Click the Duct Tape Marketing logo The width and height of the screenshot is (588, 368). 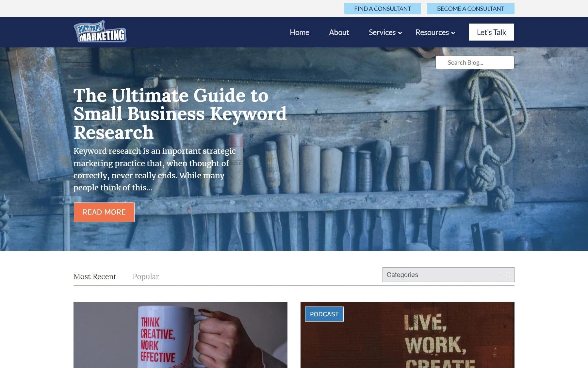click(100, 32)
